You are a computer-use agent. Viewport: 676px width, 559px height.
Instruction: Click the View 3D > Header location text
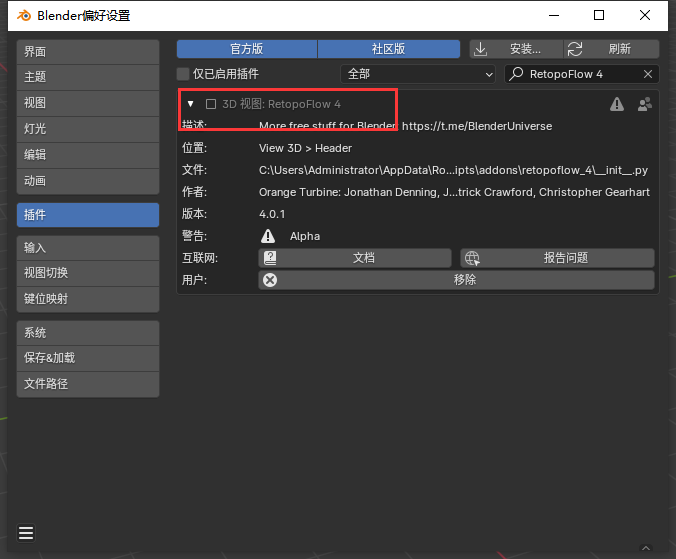[x=305, y=148]
